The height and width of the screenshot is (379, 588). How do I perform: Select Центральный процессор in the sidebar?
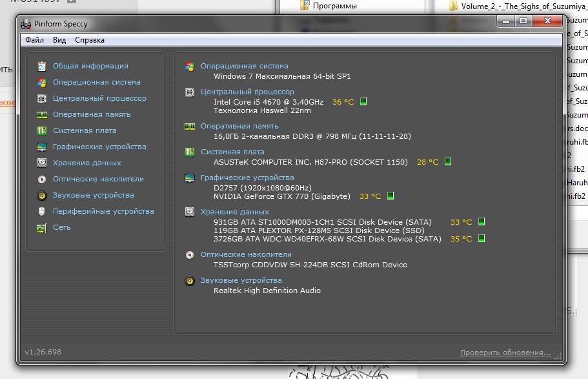[x=100, y=98]
